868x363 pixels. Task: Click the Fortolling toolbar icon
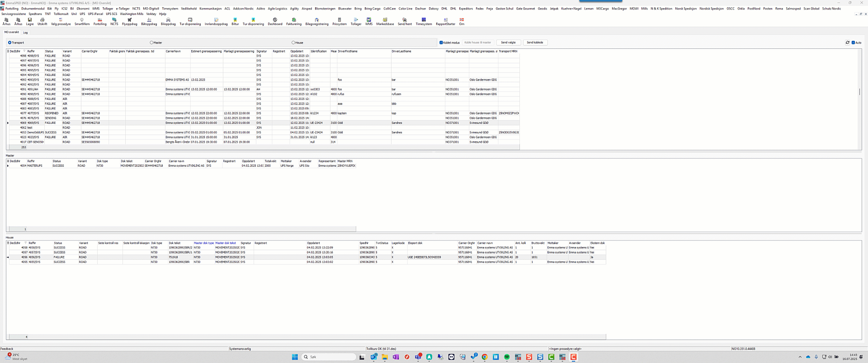click(100, 22)
